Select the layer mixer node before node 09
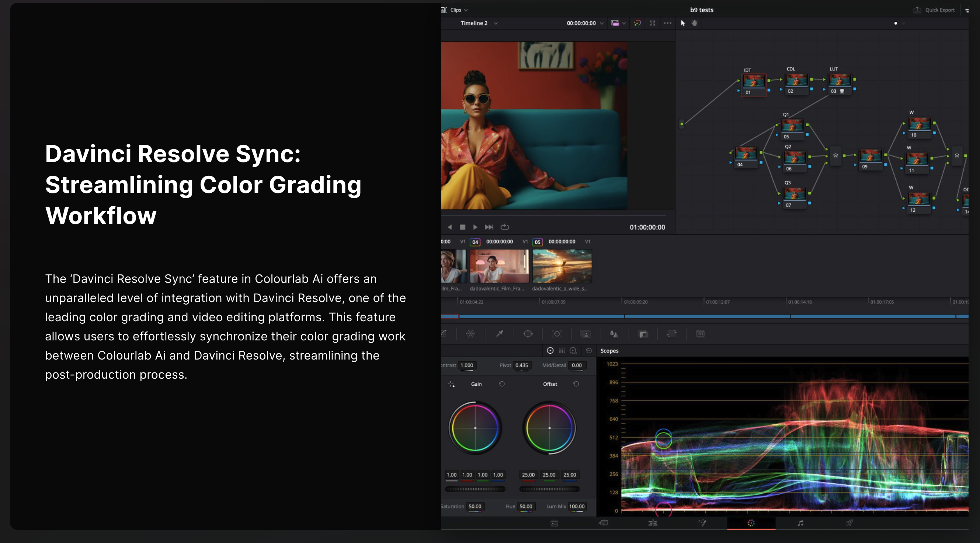This screenshot has width=980, height=543. click(x=835, y=155)
